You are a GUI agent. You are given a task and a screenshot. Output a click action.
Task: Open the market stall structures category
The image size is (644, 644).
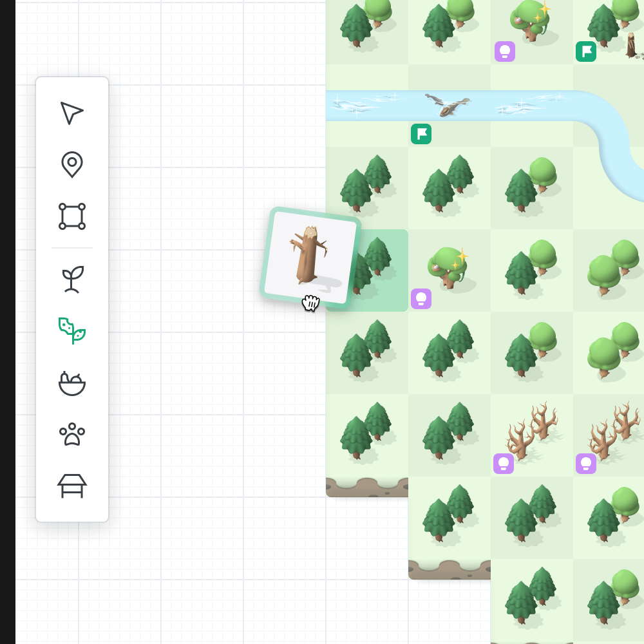(x=72, y=486)
